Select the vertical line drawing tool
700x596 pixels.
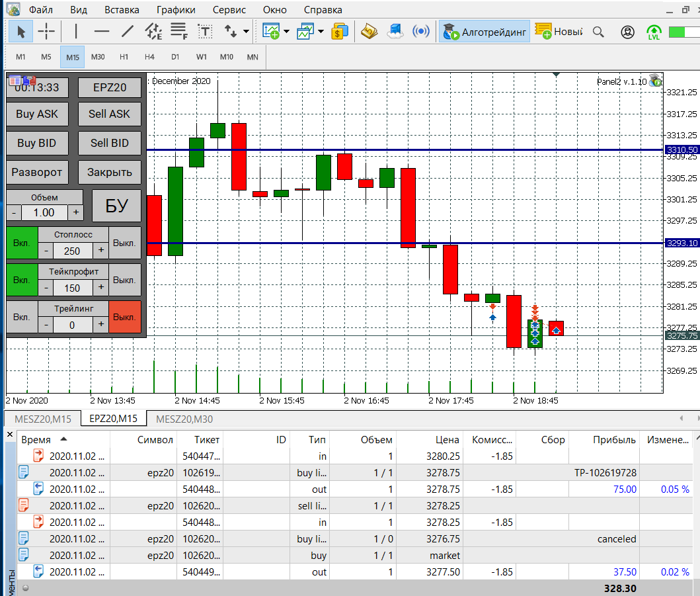point(76,31)
